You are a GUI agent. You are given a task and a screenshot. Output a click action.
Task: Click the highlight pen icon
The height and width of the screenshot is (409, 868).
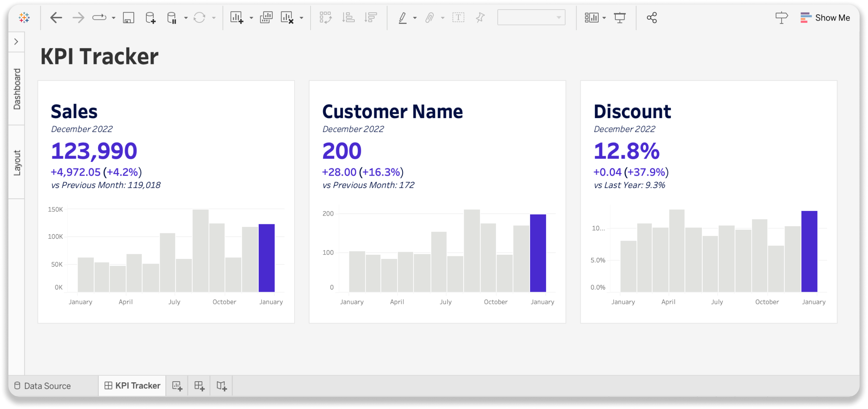(x=402, y=18)
